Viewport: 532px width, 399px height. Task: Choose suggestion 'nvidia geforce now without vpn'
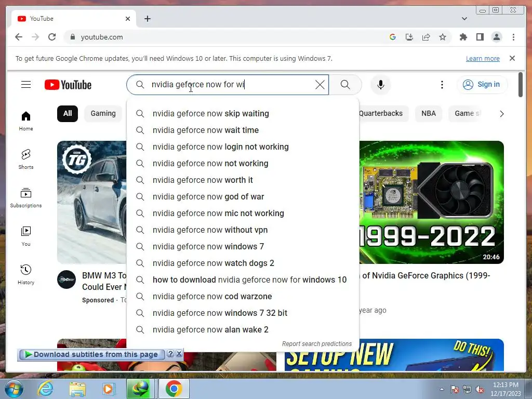(x=243, y=230)
